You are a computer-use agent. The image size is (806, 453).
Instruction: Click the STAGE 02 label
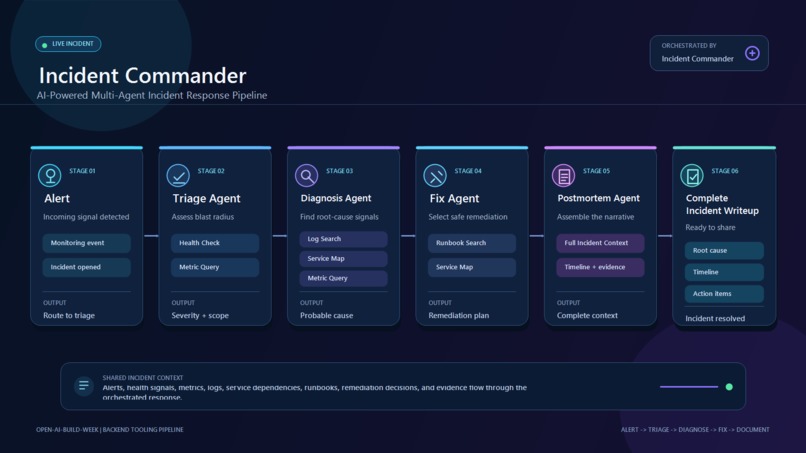point(211,171)
